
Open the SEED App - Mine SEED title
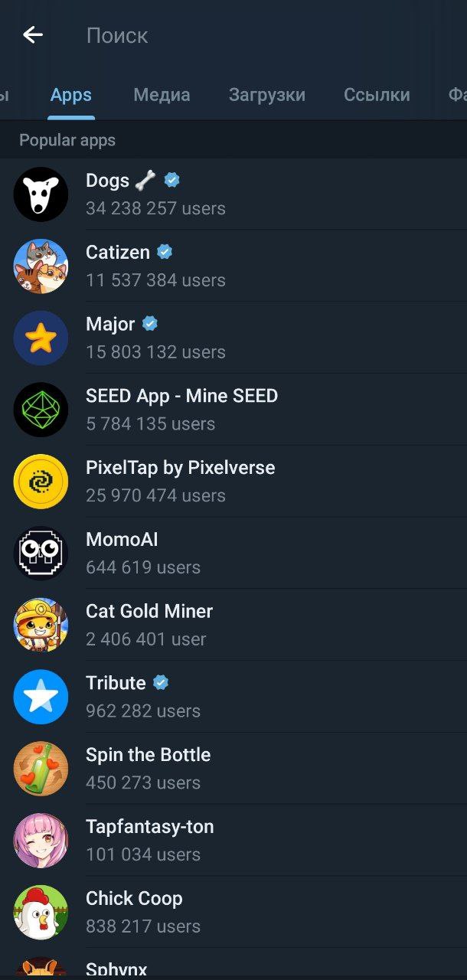point(181,396)
